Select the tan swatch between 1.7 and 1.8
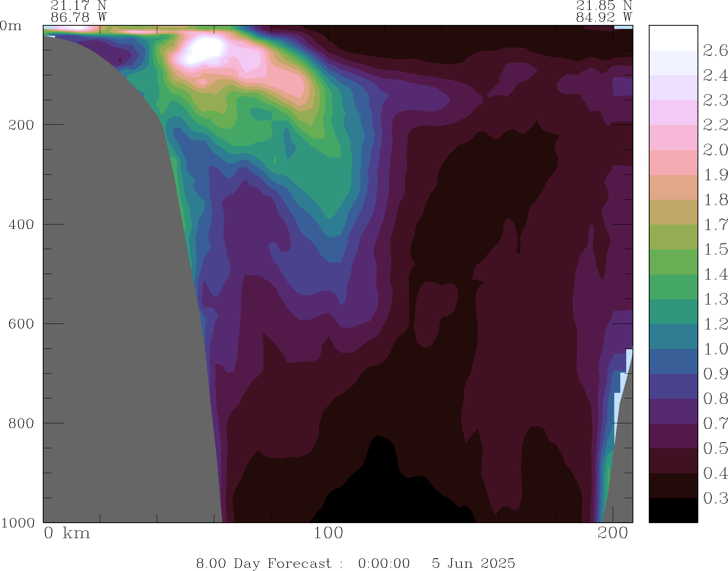The height and width of the screenshot is (571, 728). coord(673,212)
